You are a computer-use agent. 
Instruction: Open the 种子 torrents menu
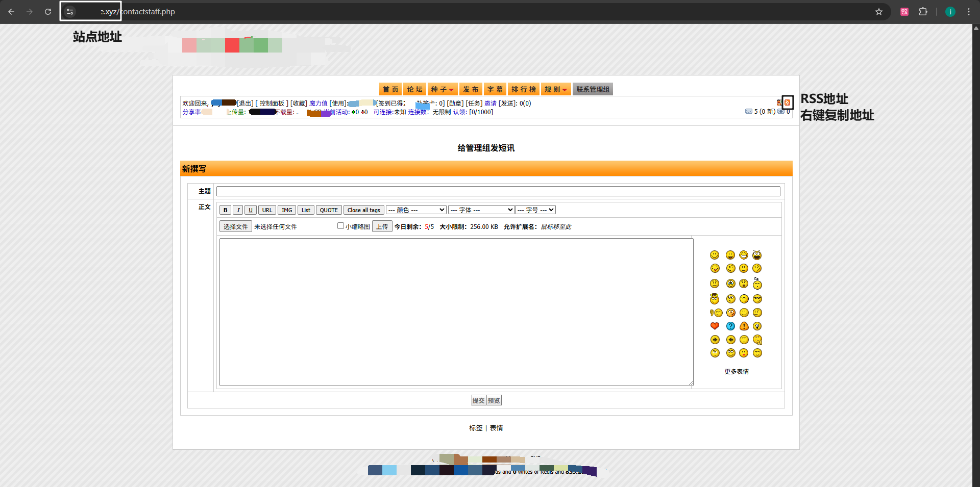[x=442, y=89]
